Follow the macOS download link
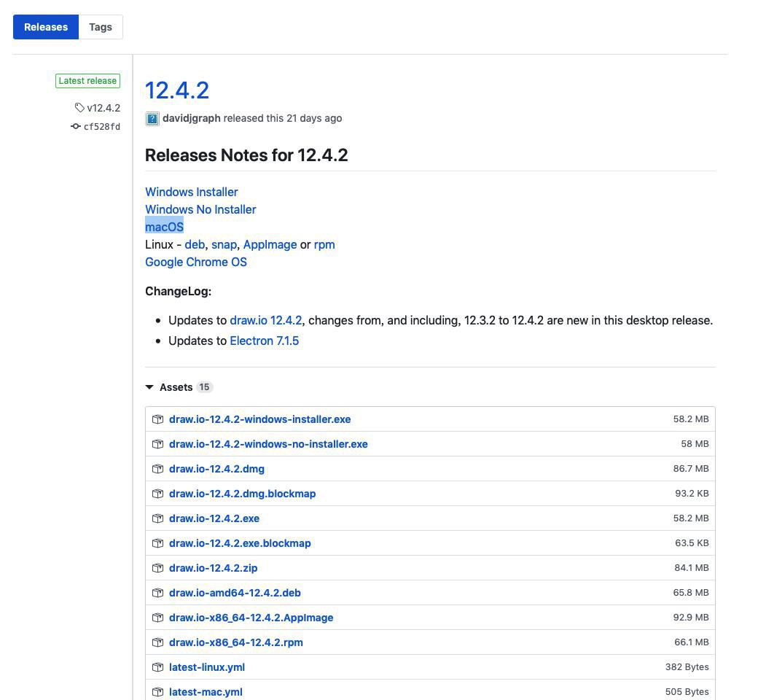 (165, 227)
